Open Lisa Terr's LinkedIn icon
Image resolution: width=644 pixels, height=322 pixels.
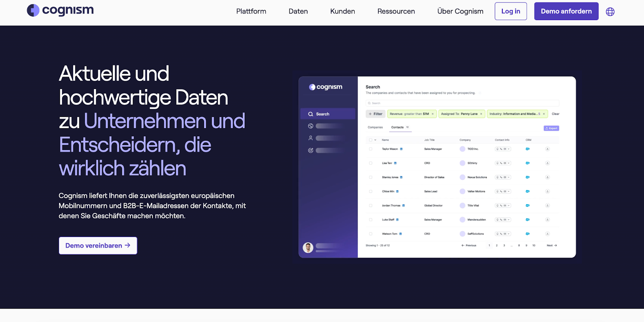(x=395, y=163)
